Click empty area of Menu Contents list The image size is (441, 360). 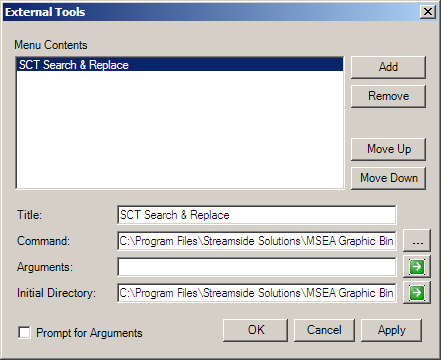click(180, 130)
